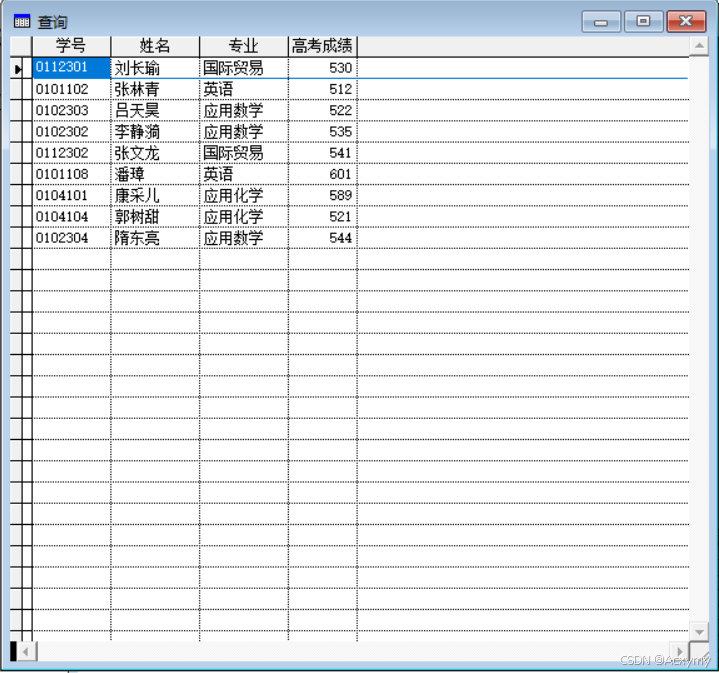Screen dimensions: 719x673
Task: Select cell with student ID 0101102
Action: coord(71,89)
